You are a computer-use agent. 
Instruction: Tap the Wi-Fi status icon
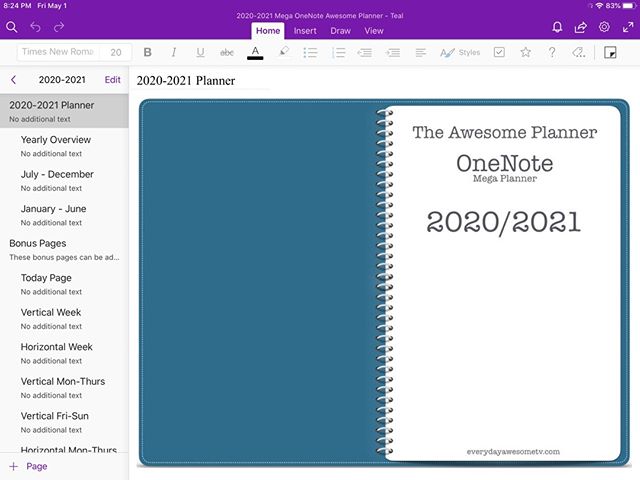[x=599, y=6]
